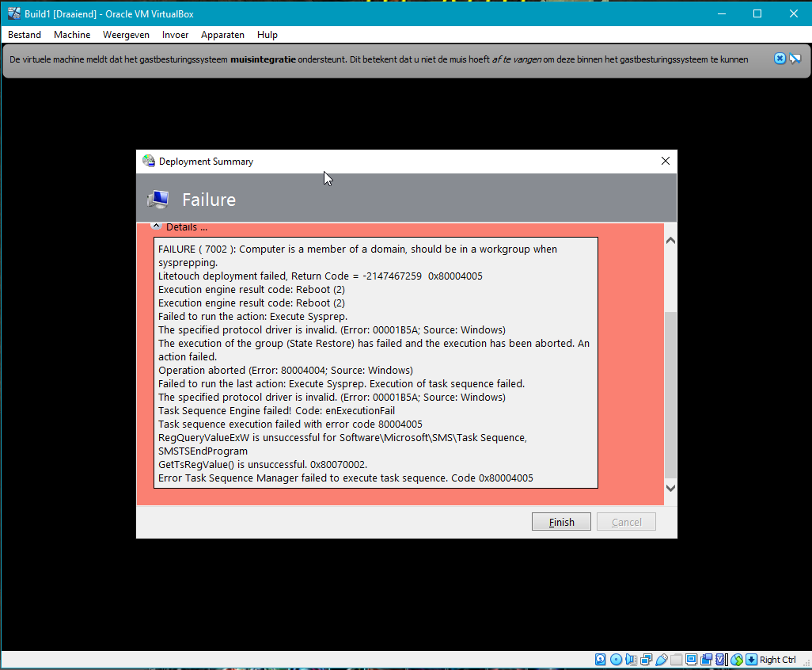Click the scrollbar down arrow in details
The width and height of the screenshot is (812, 670).
click(670, 488)
